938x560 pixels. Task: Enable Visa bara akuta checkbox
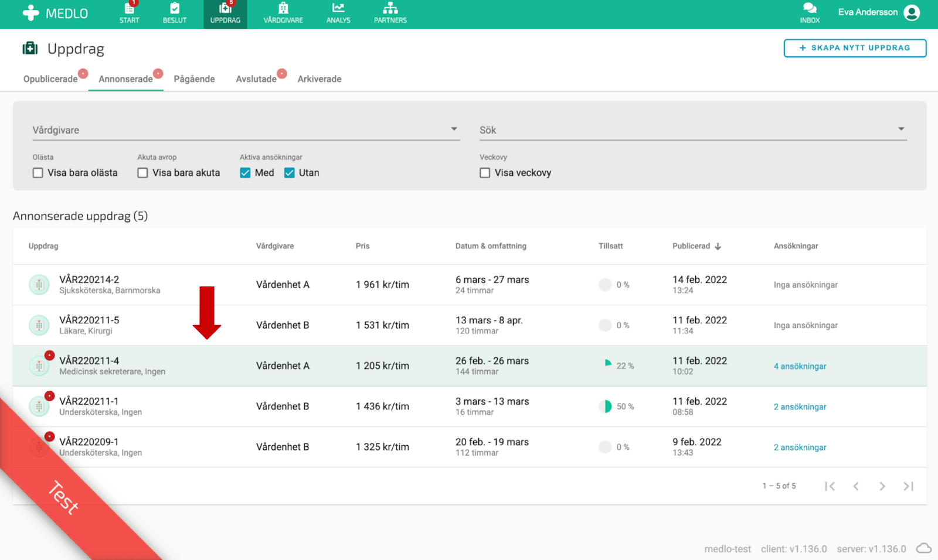(142, 173)
